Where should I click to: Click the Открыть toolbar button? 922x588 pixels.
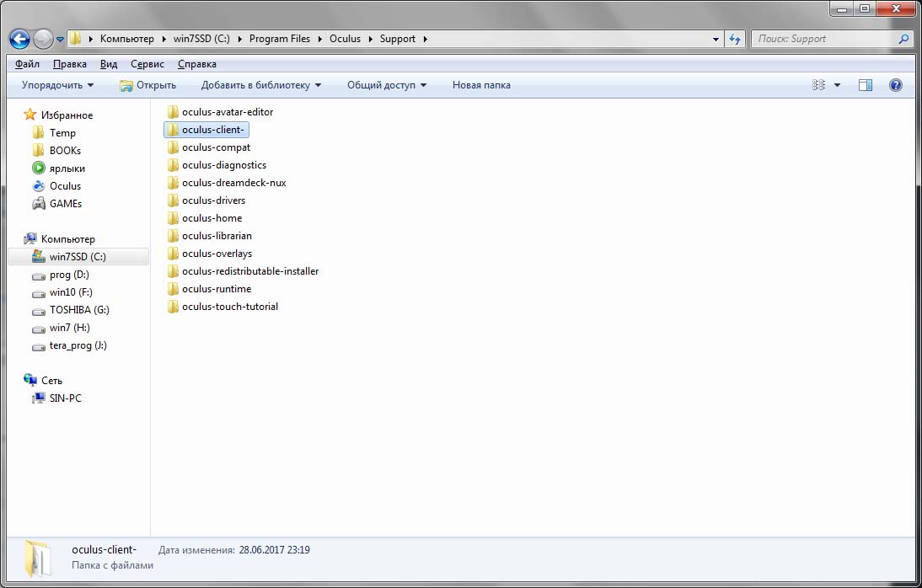click(147, 85)
